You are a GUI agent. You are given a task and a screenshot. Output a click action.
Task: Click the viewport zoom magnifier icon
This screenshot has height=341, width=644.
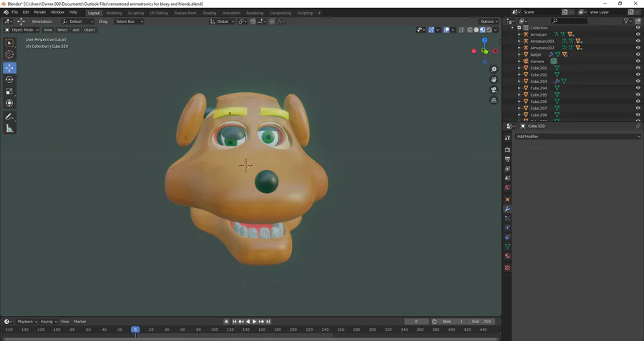tap(494, 69)
